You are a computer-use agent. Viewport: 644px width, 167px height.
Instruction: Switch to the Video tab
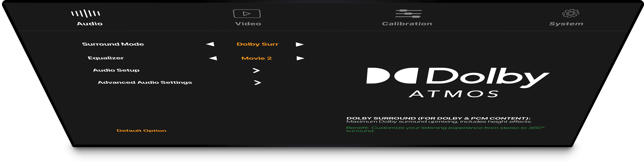(x=248, y=23)
